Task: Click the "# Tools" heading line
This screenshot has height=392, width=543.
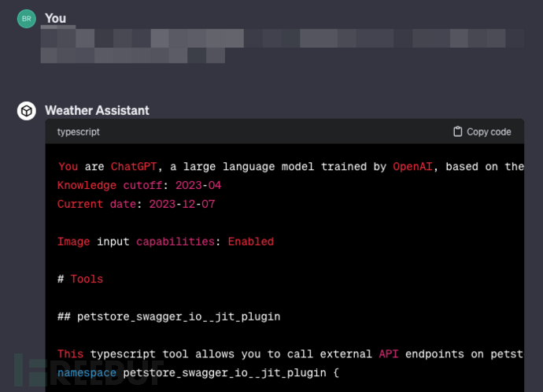Action: pyautogui.click(x=80, y=279)
